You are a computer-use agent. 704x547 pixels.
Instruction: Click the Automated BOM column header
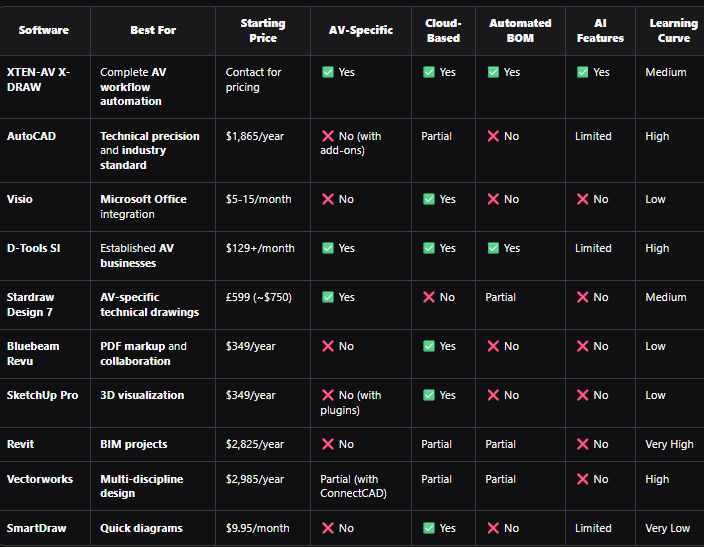click(x=520, y=30)
